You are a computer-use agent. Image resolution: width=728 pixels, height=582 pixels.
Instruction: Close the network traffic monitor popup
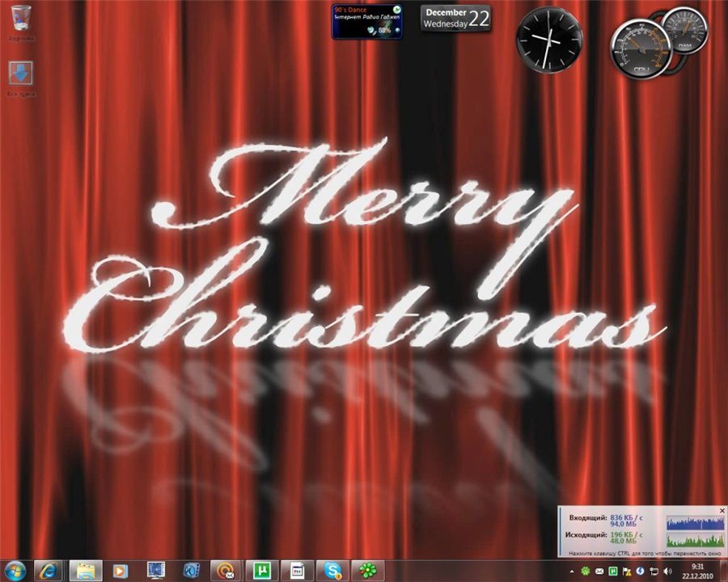click(722, 511)
